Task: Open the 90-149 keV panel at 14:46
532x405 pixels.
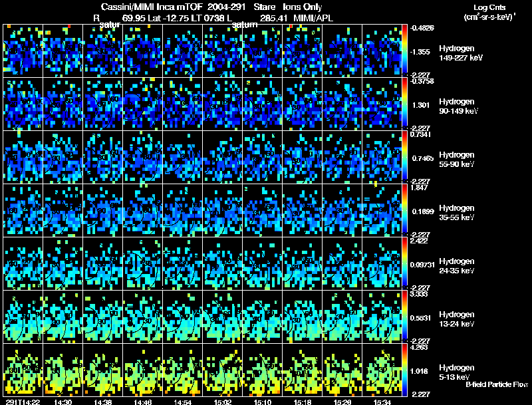Action: click(x=142, y=104)
